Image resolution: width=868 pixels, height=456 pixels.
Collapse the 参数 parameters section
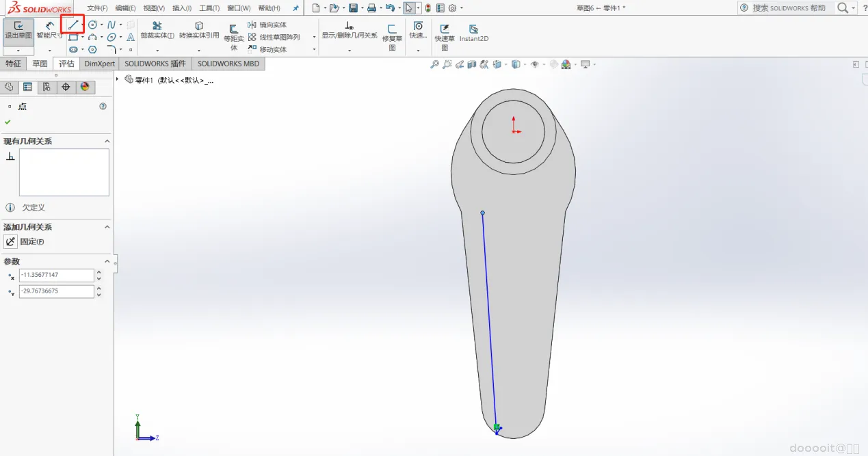pos(107,262)
